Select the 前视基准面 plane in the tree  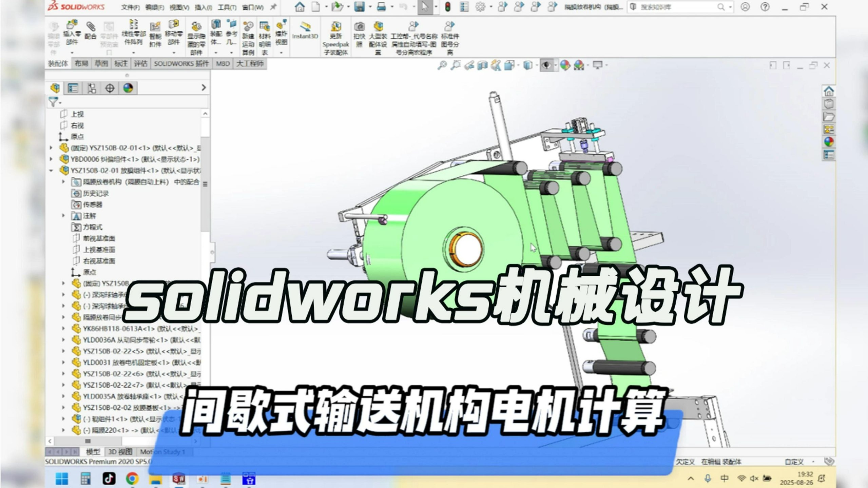[x=94, y=238]
